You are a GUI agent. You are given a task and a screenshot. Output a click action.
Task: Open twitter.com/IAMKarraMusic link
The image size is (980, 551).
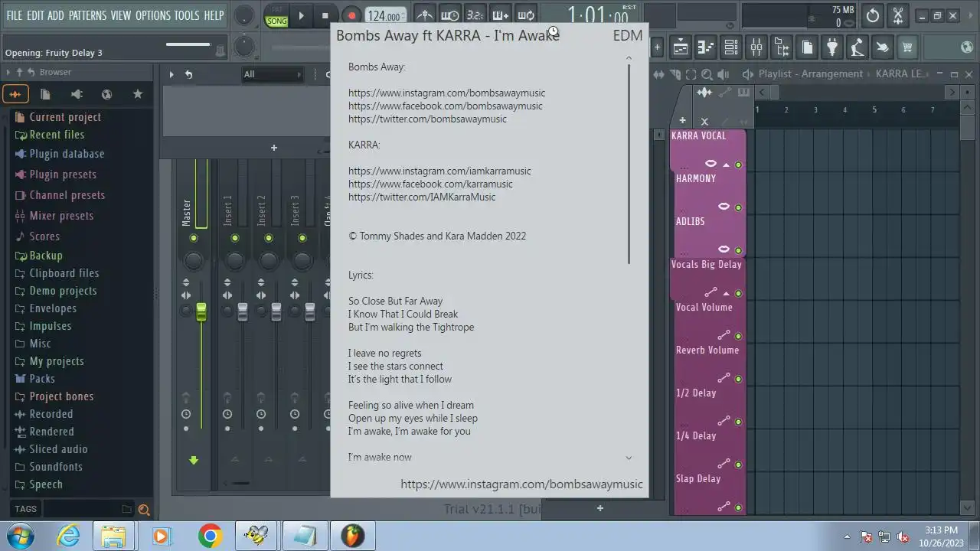tap(422, 197)
